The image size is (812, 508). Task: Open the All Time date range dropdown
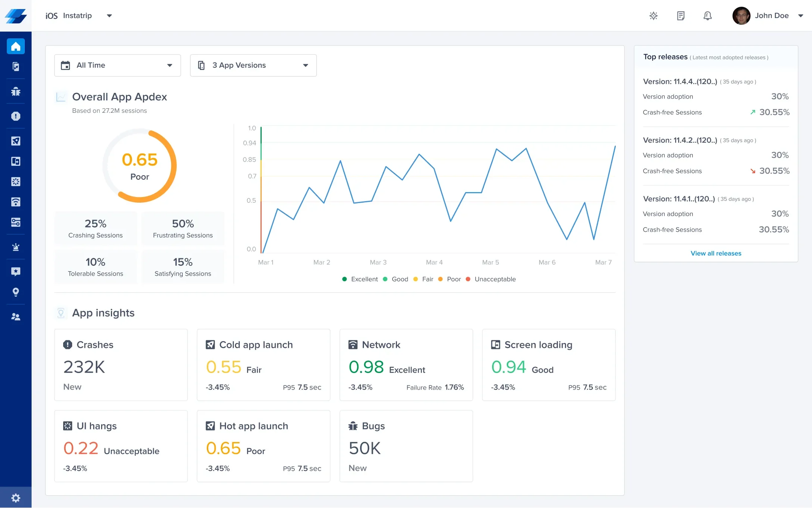[117, 65]
